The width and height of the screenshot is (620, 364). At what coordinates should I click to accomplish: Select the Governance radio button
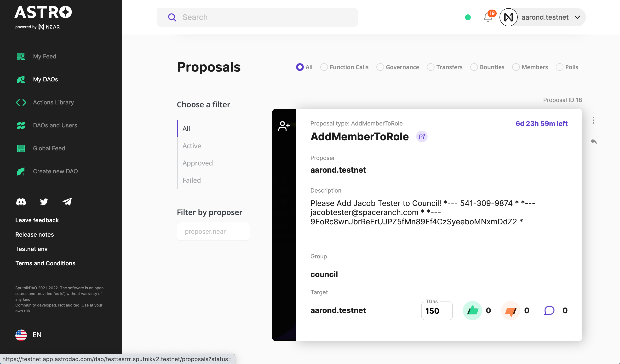(380, 67)
